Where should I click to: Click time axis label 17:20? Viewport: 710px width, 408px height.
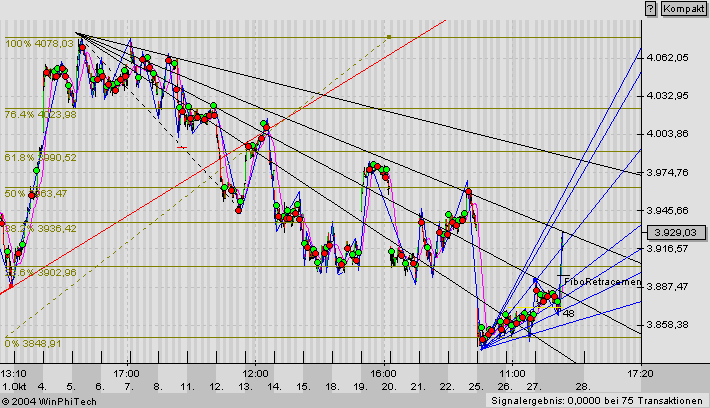640,374
